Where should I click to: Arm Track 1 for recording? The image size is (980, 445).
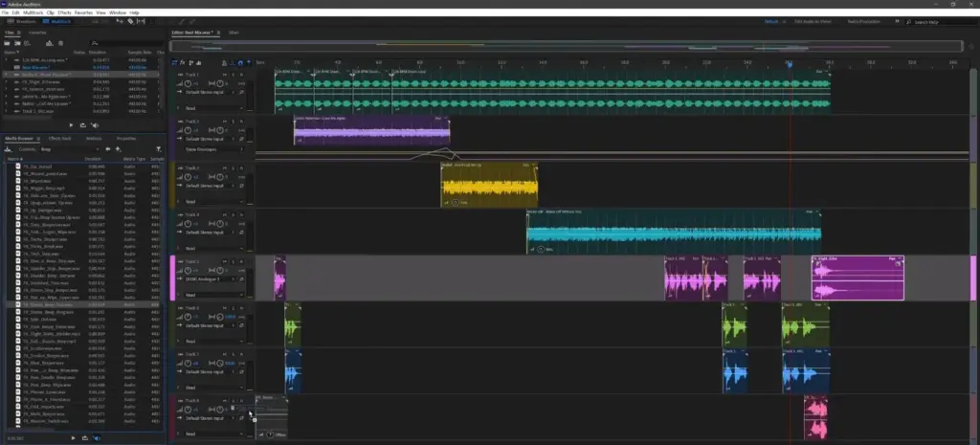pyautogui.click(x=241, y=75)
